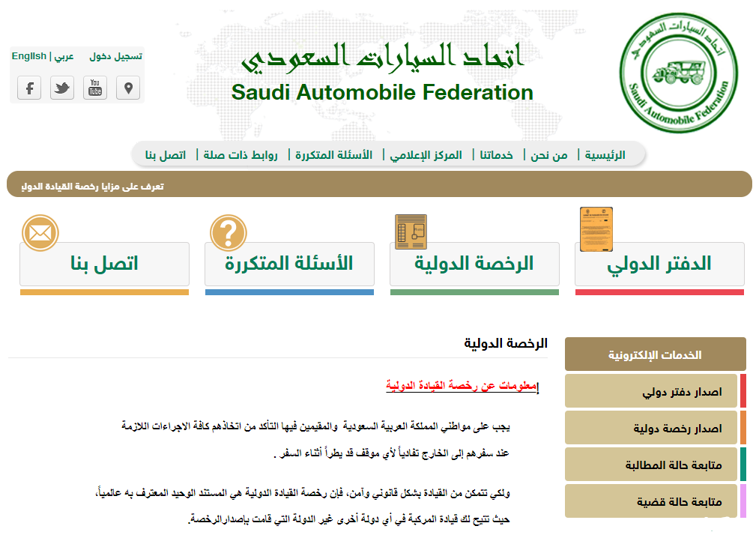Image resolution: width=756 pixels, height=535 pixels.
Task: Click the الرخصة الدولية large tile button
Action: [474, 264]
